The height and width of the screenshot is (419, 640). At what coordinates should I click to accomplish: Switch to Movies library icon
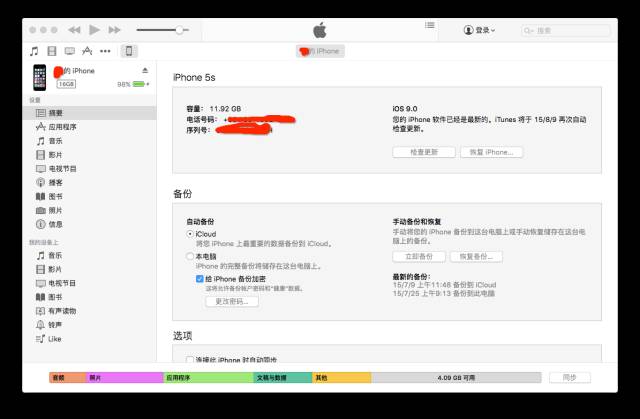52,51
